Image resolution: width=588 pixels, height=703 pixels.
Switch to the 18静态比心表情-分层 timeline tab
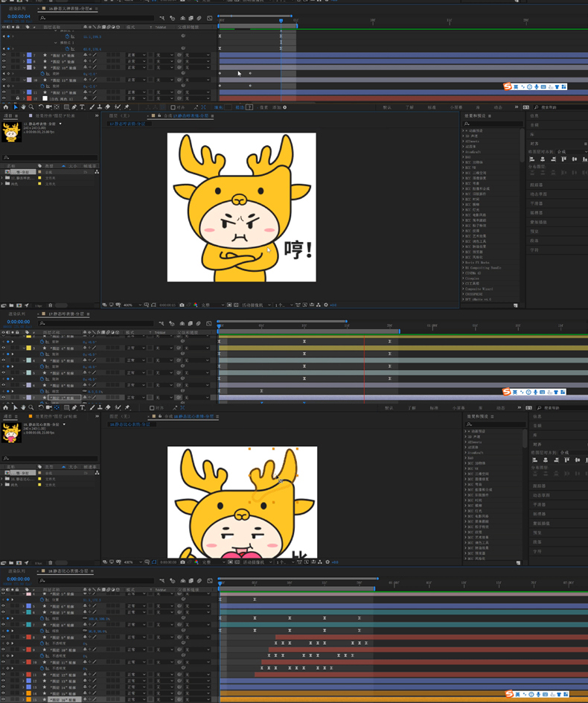point(68,571)
